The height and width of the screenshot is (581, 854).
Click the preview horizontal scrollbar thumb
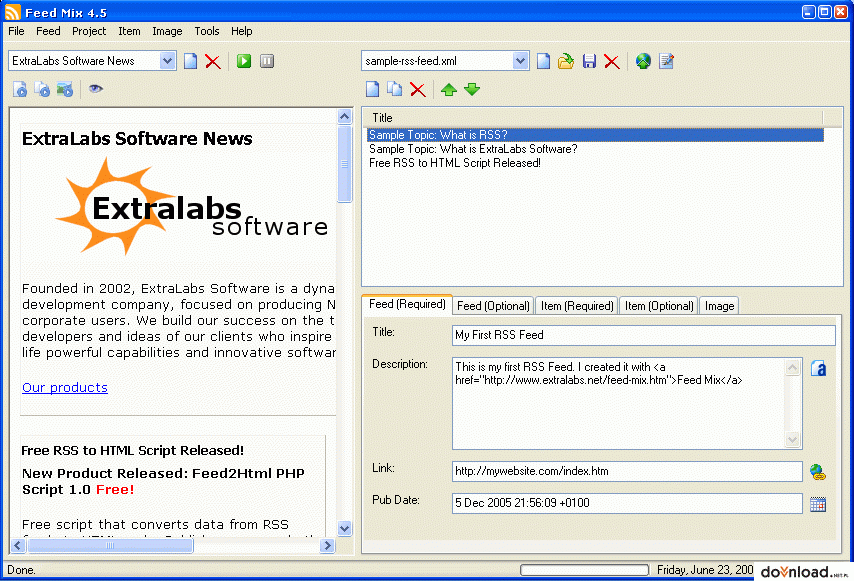click(x=110, y=545)
